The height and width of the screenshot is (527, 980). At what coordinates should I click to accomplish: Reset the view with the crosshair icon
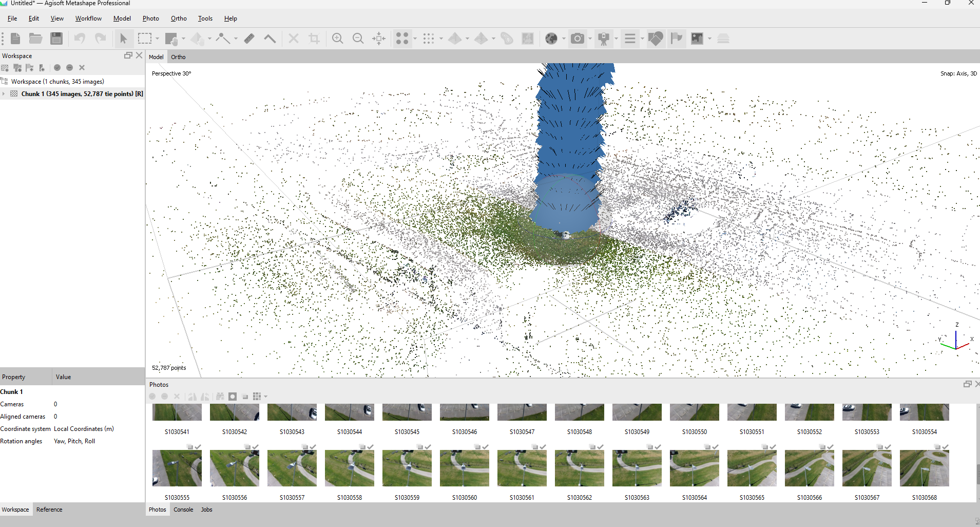(379, 39)
